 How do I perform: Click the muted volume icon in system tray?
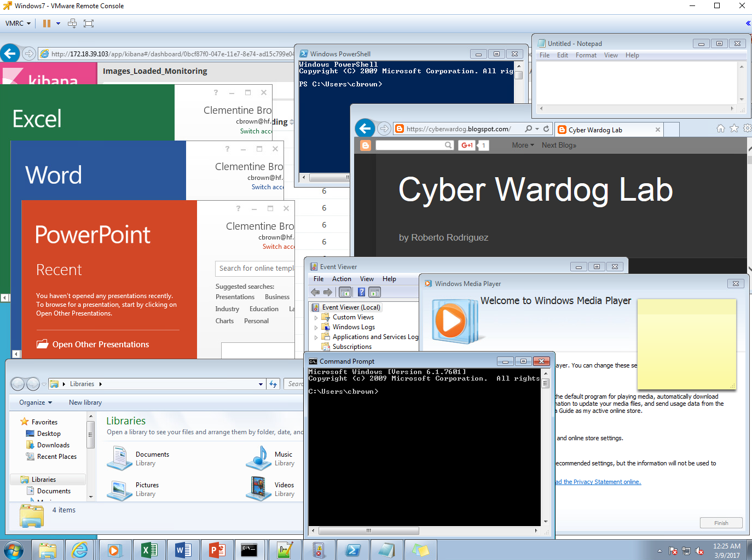699,551
